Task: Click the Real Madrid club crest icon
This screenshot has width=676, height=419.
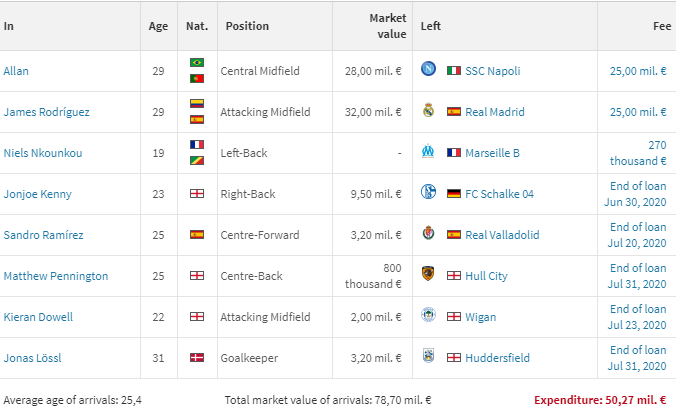Action: coord(428,112)
